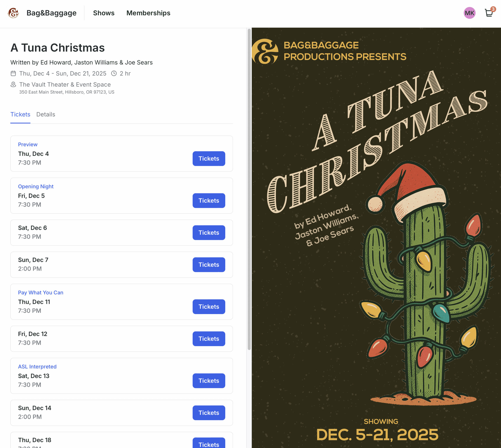The width and height of the screenshot is (501, 448).
Task: Get tickets for Sun, Dec 7 matinee
Action: (x=209, y=265)
